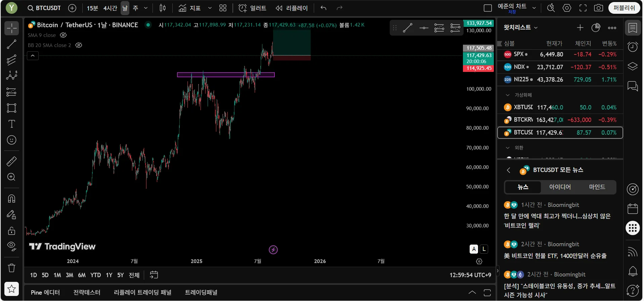
Task: Open chart settings hexagon icon
Action: point(567,8)
